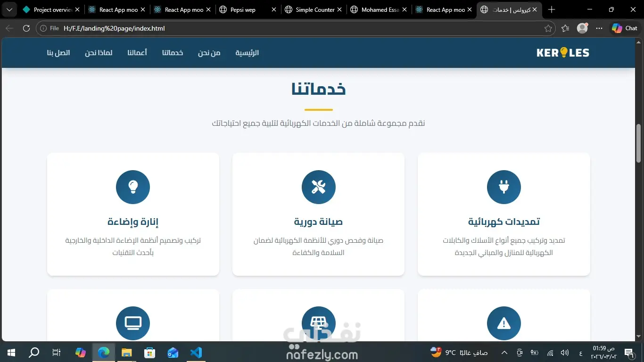Click the computer monitor service icon
The image size is (644, 362).
click(133, 323)
